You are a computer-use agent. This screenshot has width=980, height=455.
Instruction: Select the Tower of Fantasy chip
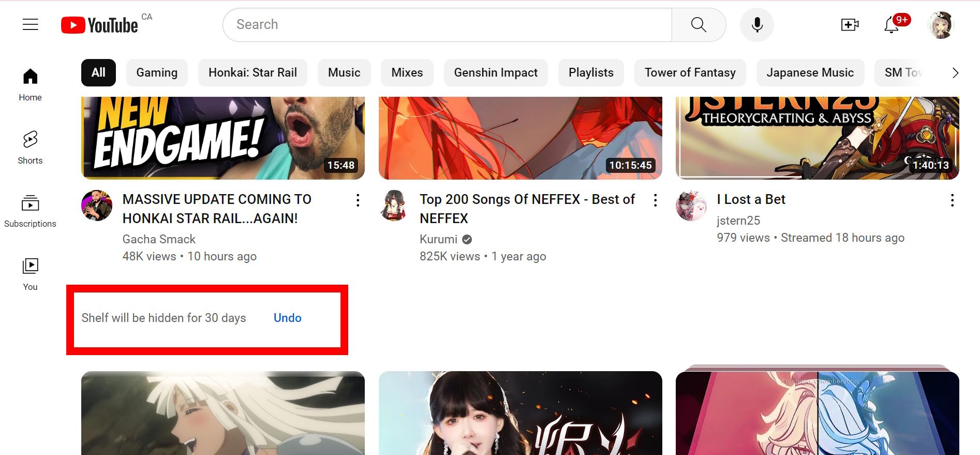pos(690,72)
